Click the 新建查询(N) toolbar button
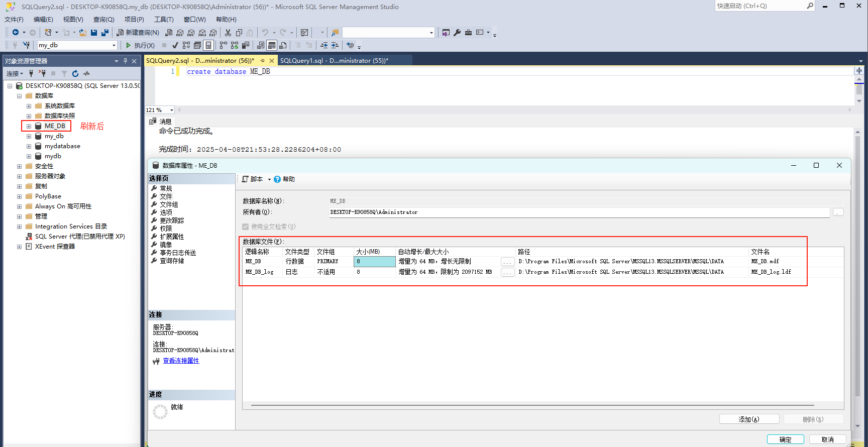 click(x=138, y=32)
